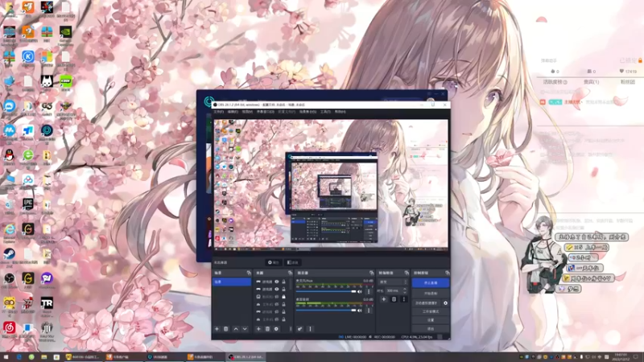644x362 pixels.
Task: Open transition properties three-dot menu
Action: click(x=404, y=299)
